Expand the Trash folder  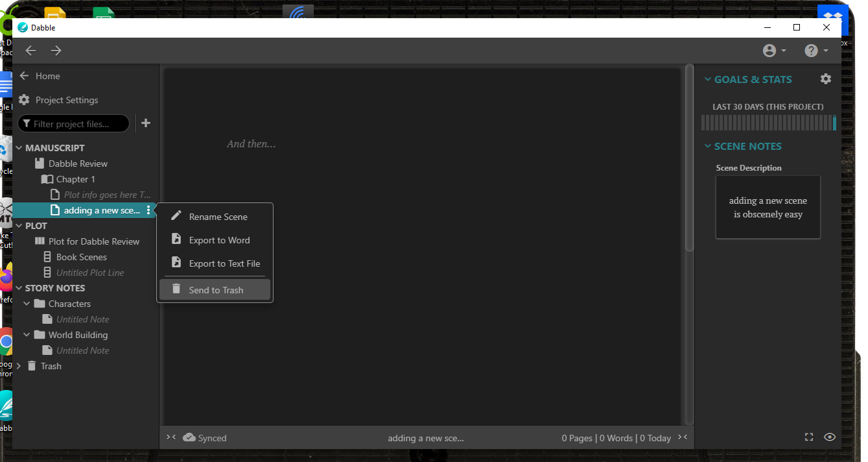19,366
